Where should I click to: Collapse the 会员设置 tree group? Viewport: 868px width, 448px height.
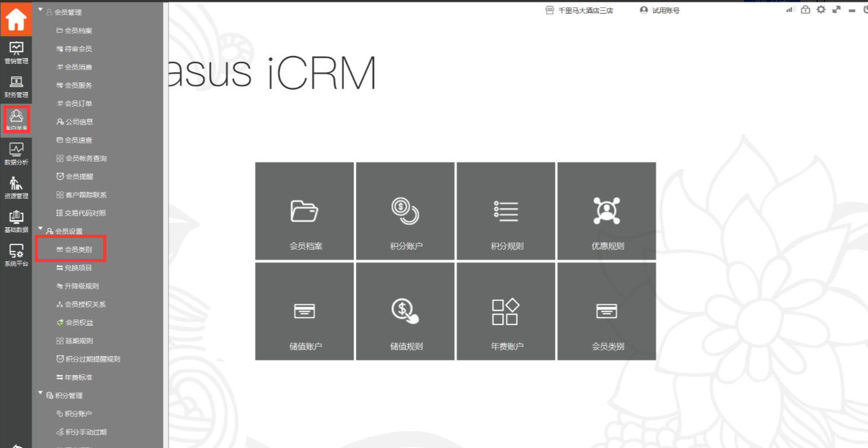[41, 230]
